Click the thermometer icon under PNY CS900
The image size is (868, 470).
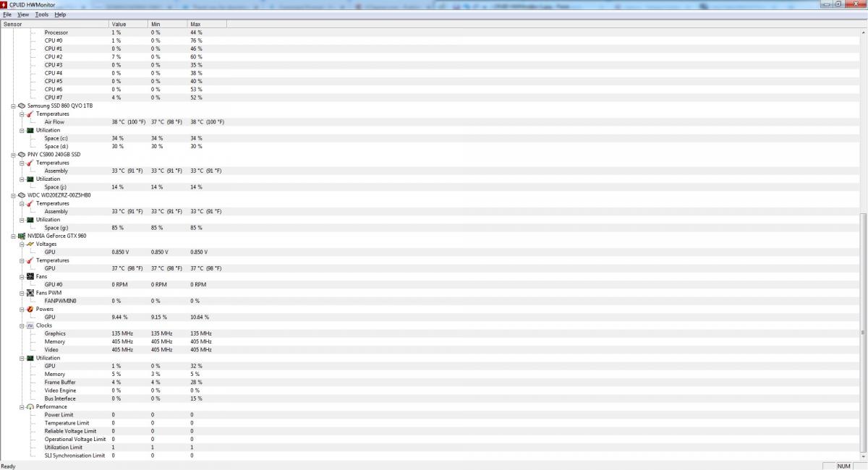coord(30,163)
